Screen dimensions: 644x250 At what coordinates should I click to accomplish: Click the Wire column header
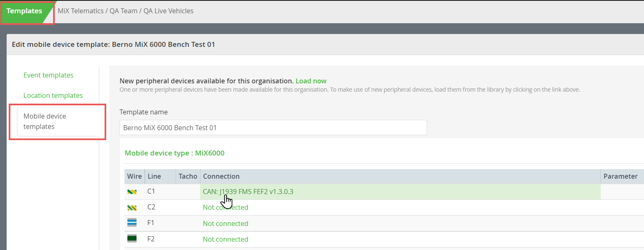tap(134, 176)
